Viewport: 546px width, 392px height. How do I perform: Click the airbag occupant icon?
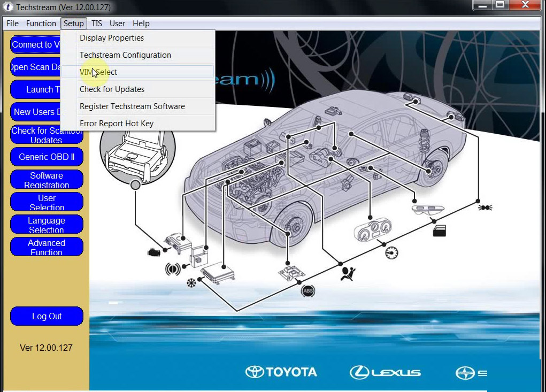pos(347,273)
